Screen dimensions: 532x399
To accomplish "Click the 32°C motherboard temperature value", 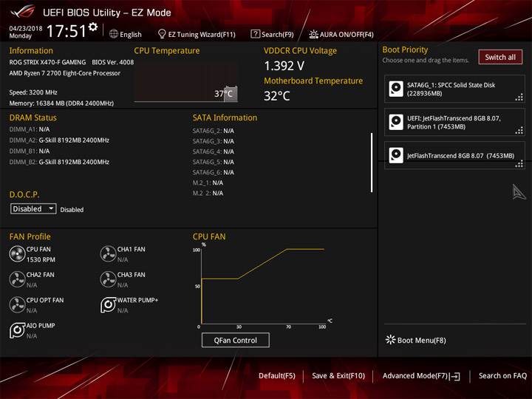I will tap(277, 96).
